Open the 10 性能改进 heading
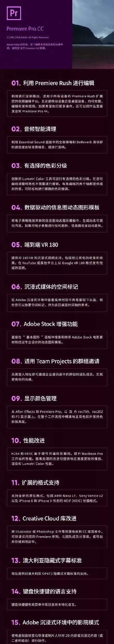The image size is (114, 644). tap(28, 440)
